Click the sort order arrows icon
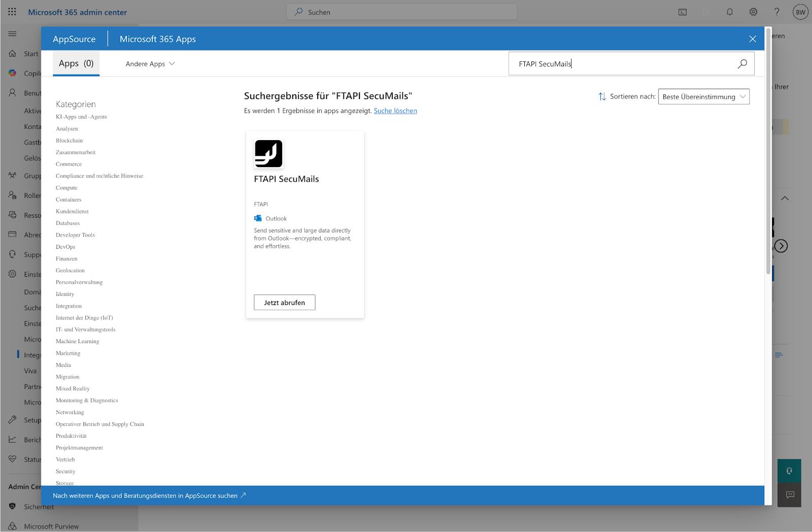This screenshot has width=812, height=532. coord(602,96)
